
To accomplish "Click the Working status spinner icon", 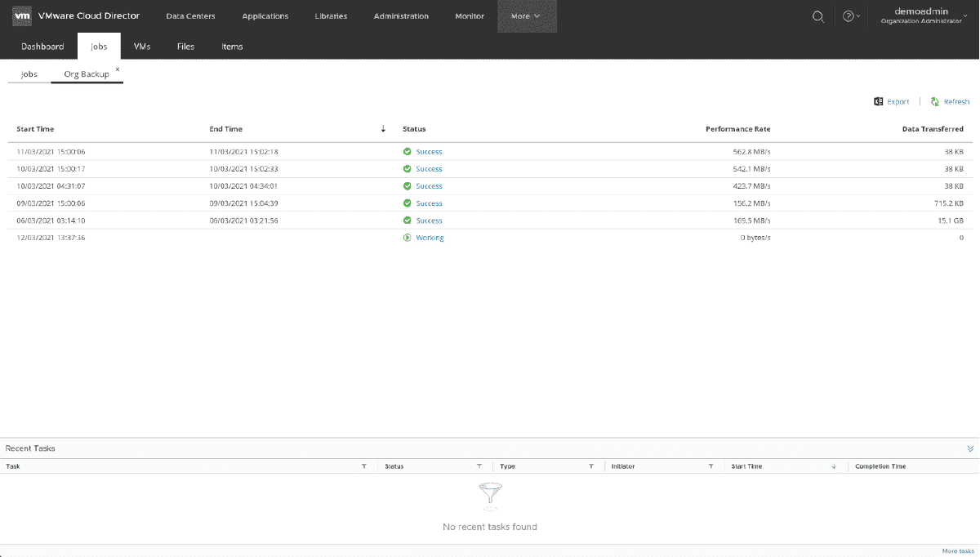I will [408, 237].
